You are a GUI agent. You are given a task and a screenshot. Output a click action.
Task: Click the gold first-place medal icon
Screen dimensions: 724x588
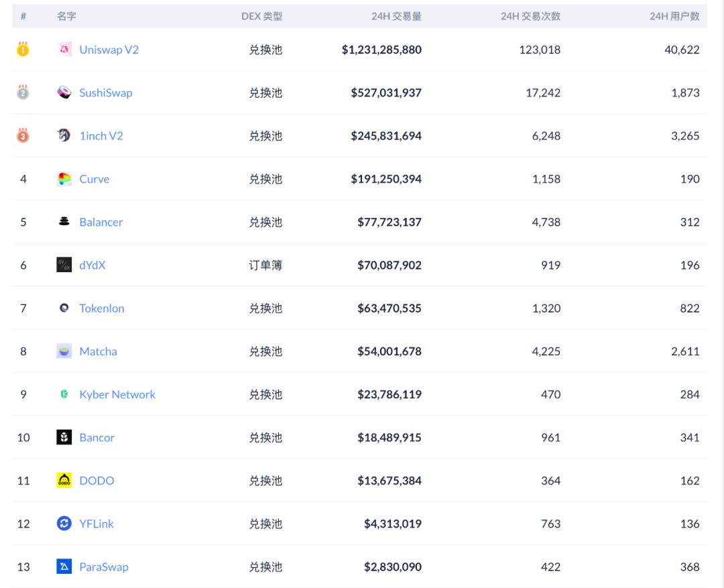click(23, 49)
